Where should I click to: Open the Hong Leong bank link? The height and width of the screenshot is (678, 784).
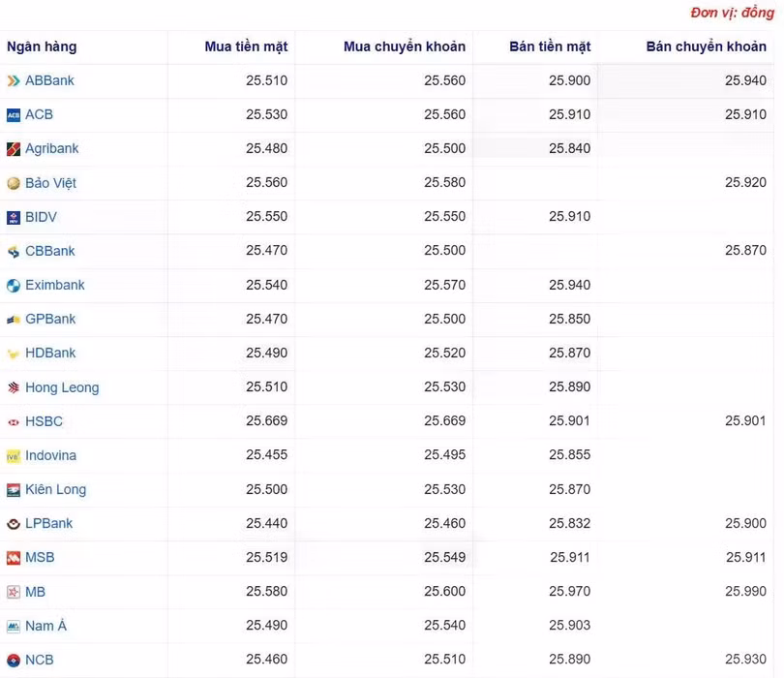click(62, 387)
